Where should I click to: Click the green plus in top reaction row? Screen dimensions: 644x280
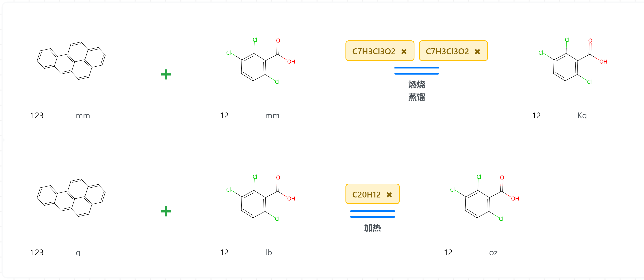pyautogui.click(x=166, y=74)
